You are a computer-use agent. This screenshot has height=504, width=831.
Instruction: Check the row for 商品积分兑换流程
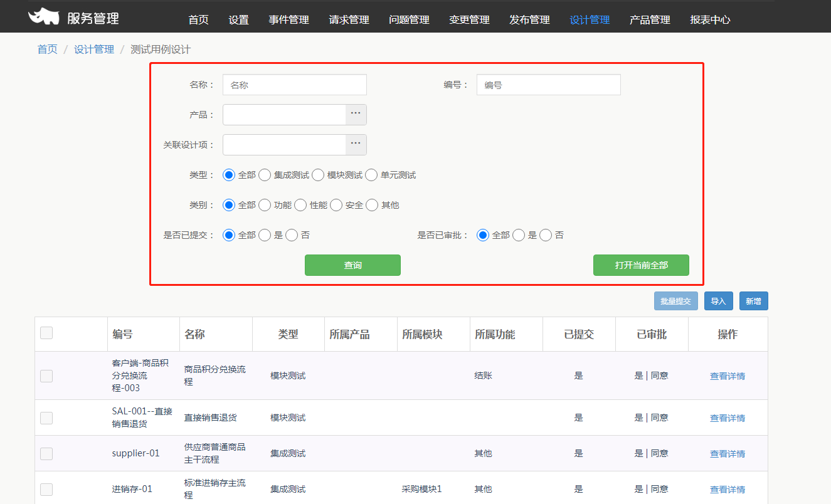(46, 376)
